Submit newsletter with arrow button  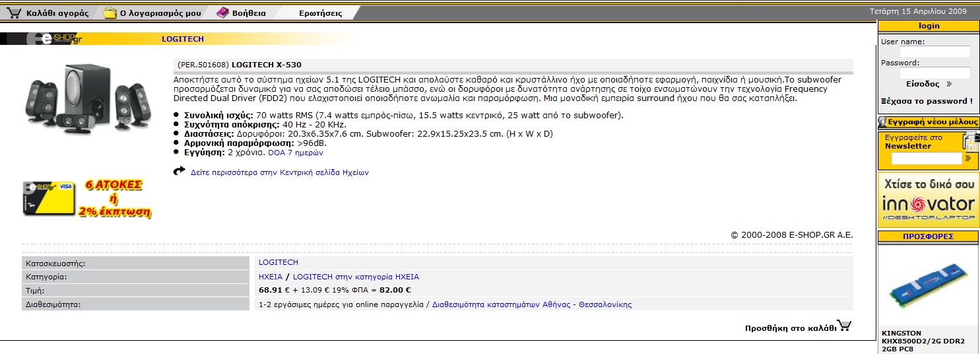click(x=968, y=159)
